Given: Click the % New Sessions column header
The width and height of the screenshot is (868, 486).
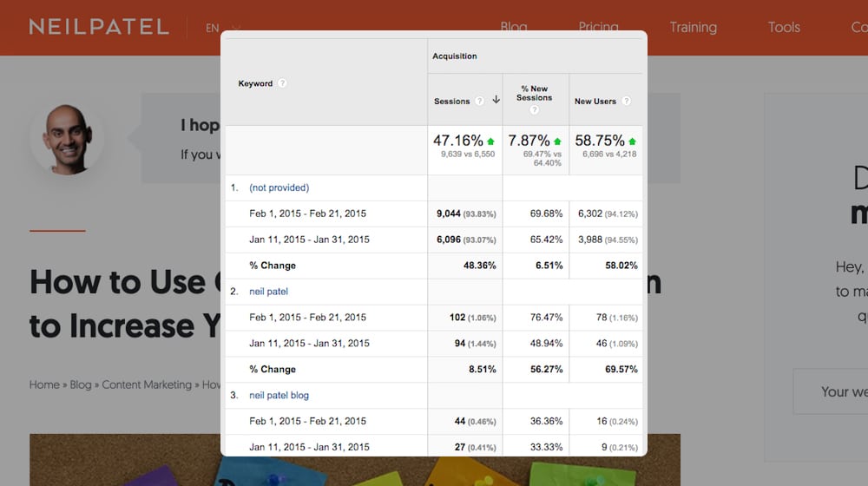Looking at the screenshot, I should pyautogui.click(x=534, y=93).
